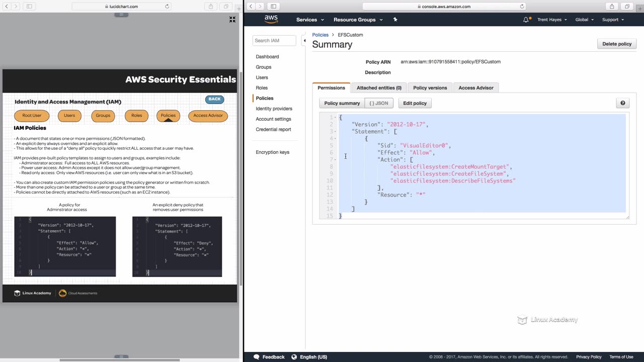This screenshot has height=362, width=644.
Task: Open the notifications bell in AWS header
Action: point(526,20)
